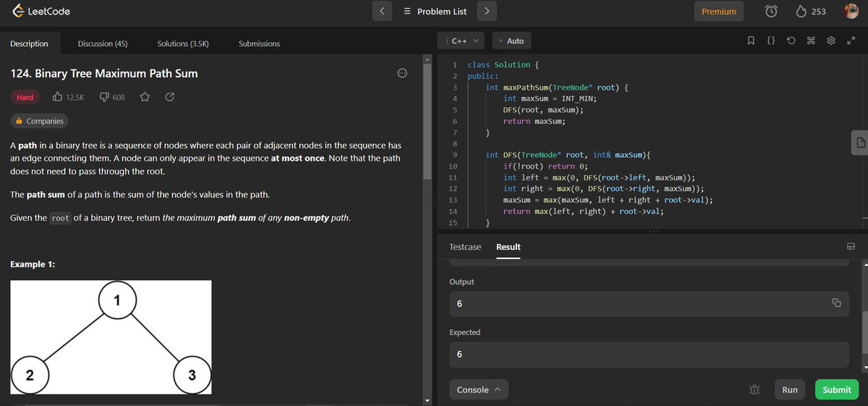Run the code
Image resolution: width=868 pixels, height=406 pixels.
point(790,389)
